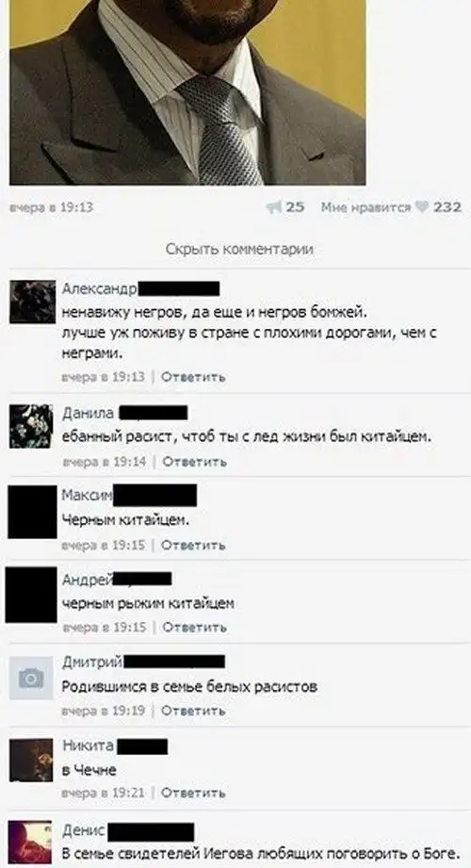Reply to Данила's comment with Ответить
Image resolution: width=471 pixels, height=868 pixels.
tap(194, 461)
